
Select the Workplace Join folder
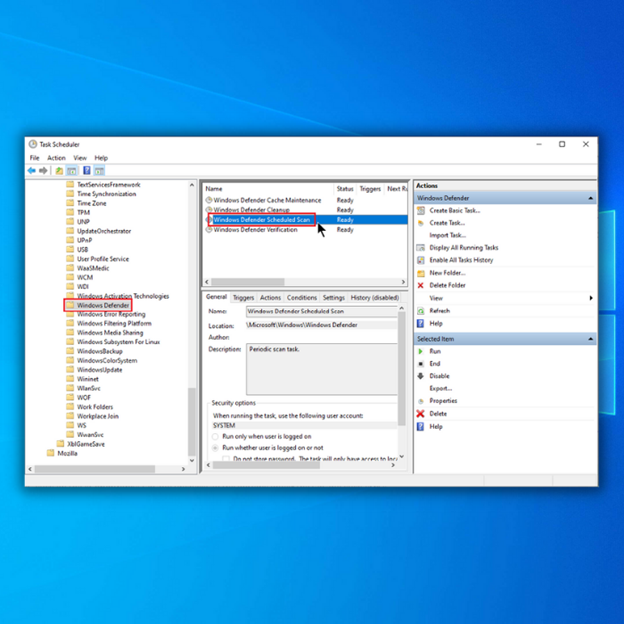(98, 416)
